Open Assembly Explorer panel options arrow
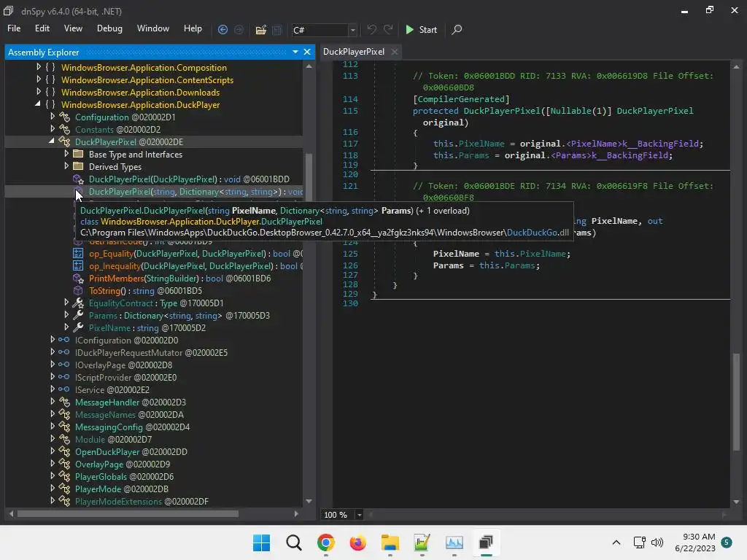This screenshot has height=560, width=747. (295, 52)
